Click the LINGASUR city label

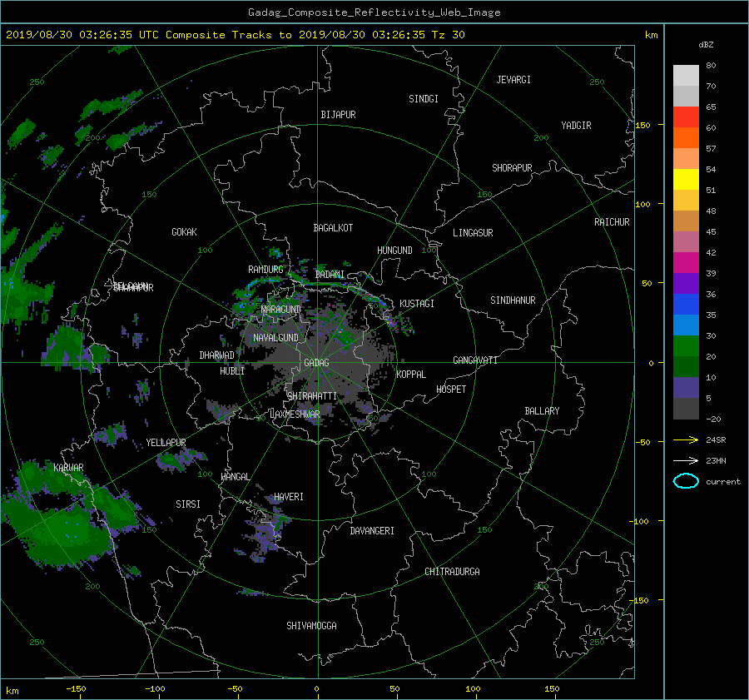tap(473, 233)
